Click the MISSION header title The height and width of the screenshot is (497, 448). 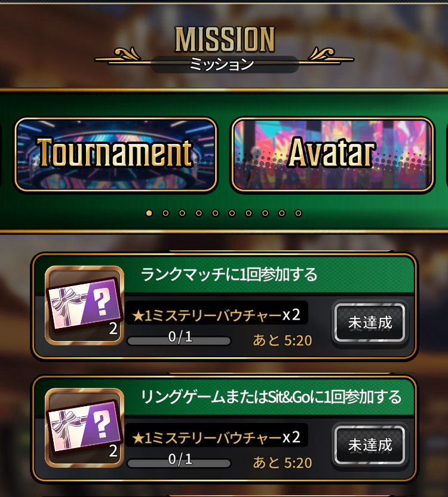pyautogui.click(x=225, y=39)
